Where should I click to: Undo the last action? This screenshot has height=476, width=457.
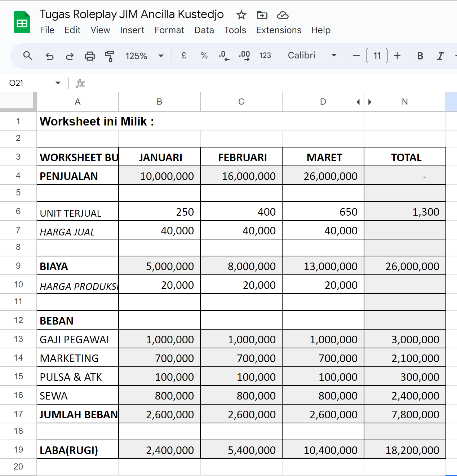click(x=49, y=56)
